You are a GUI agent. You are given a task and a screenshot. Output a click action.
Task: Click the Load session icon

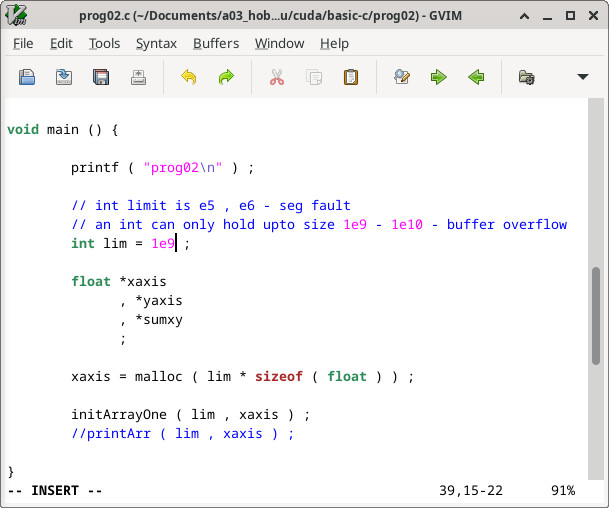pos(526,77)
